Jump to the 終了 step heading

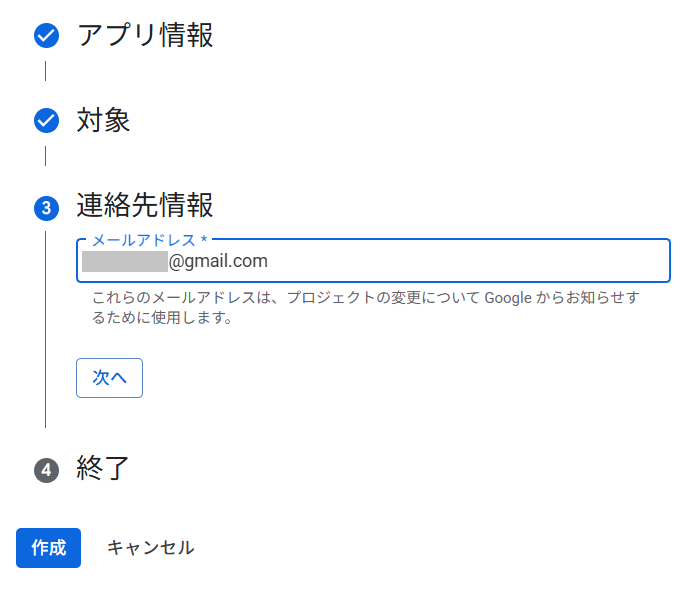coord(103,468)
